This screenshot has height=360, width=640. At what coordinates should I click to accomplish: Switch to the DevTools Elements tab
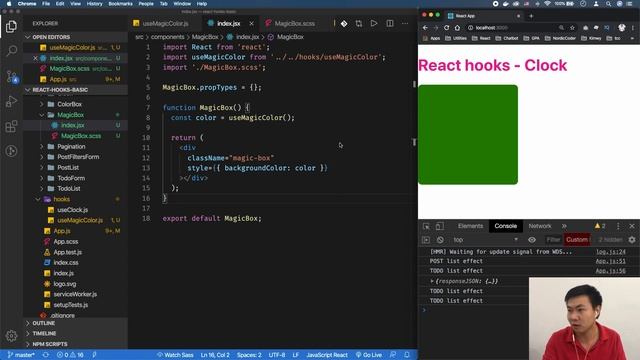470,226
